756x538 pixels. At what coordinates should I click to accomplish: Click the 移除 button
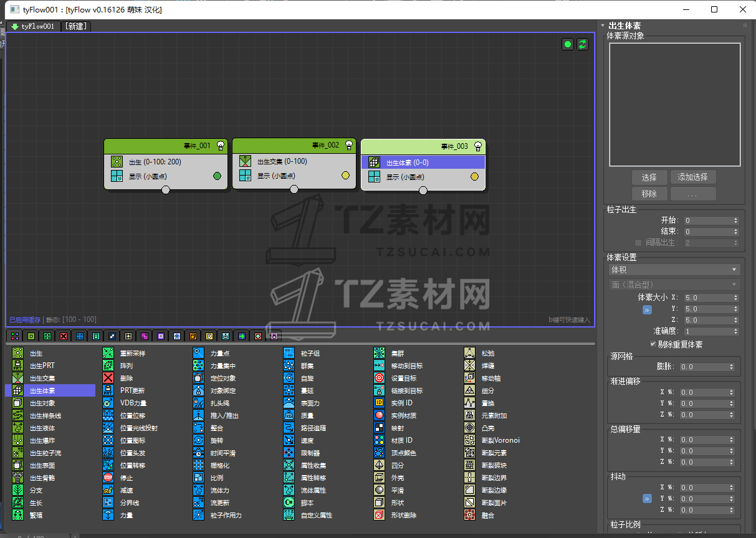point(649,194)
